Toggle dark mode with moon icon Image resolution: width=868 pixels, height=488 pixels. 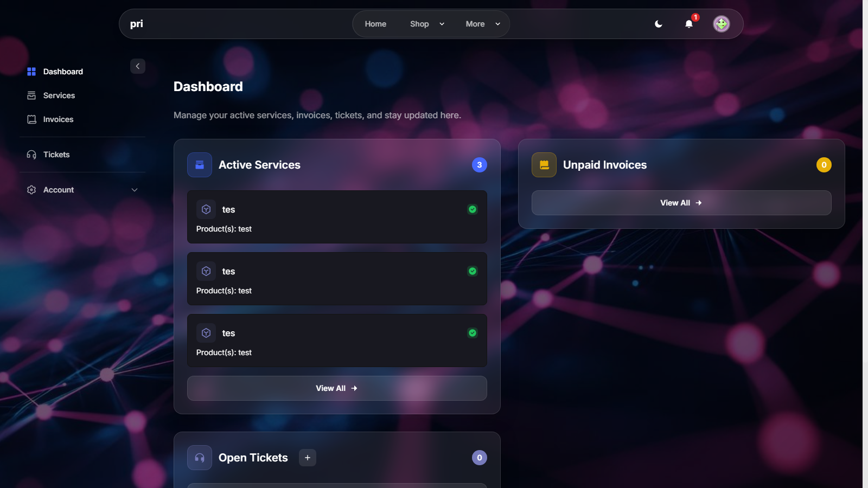(x=659, y=24)
